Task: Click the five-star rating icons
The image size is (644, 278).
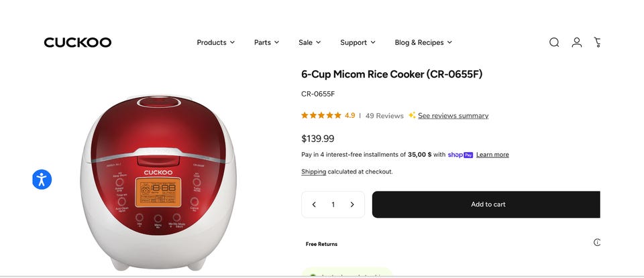Action: pyautogui.click(x=321, y=115)
